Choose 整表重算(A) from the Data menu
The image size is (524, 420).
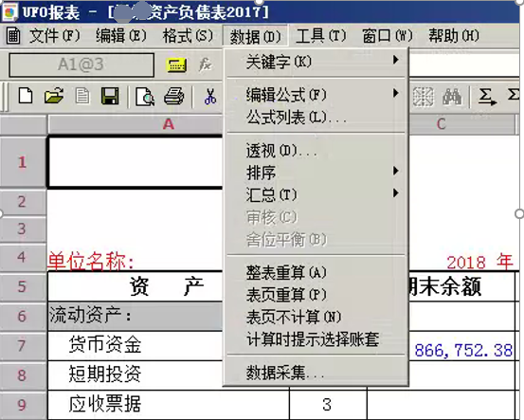316,272
